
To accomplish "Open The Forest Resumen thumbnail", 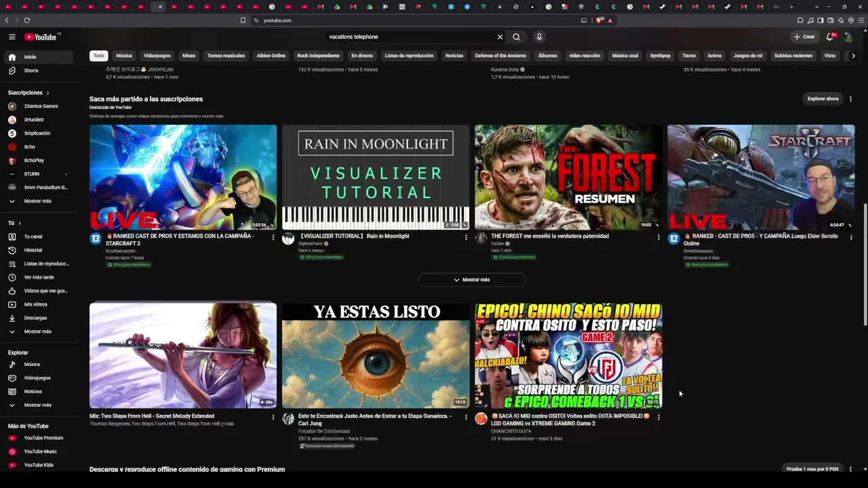I will pos(568,177).
